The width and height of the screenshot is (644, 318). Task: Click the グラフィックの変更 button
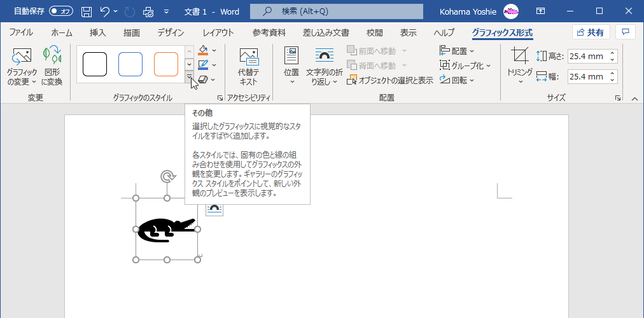(22, 67)
